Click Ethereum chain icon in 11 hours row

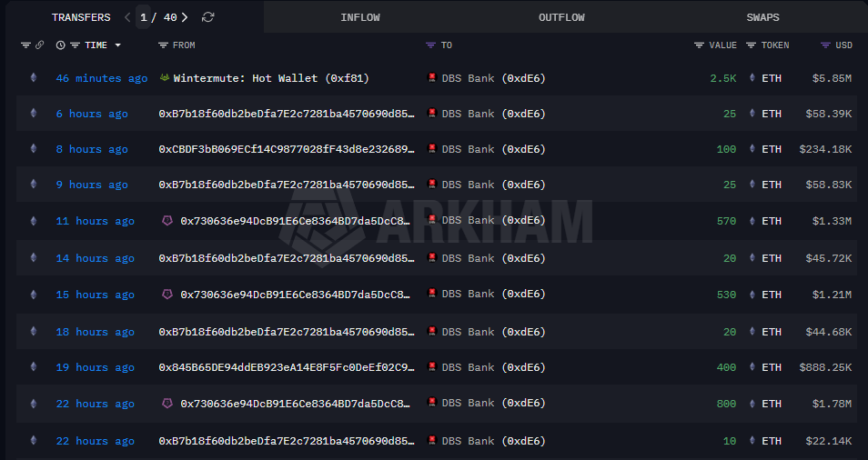(34, 220)
